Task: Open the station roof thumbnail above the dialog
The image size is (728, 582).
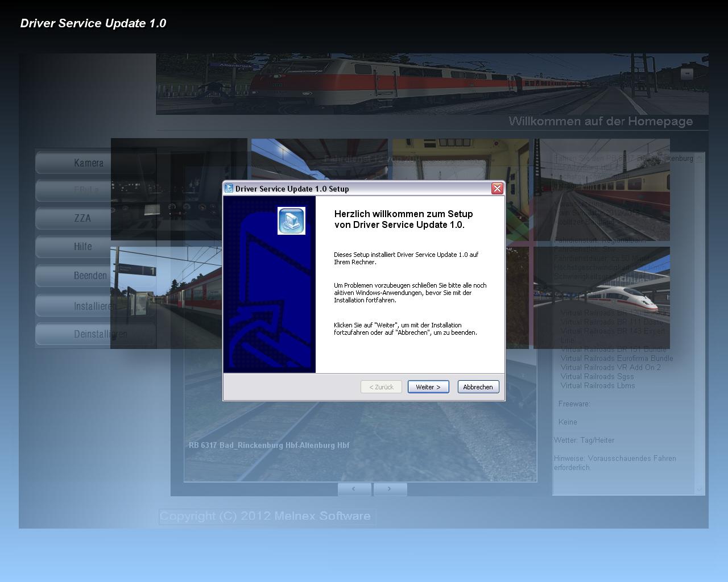Action: click(x=320, y=160)
